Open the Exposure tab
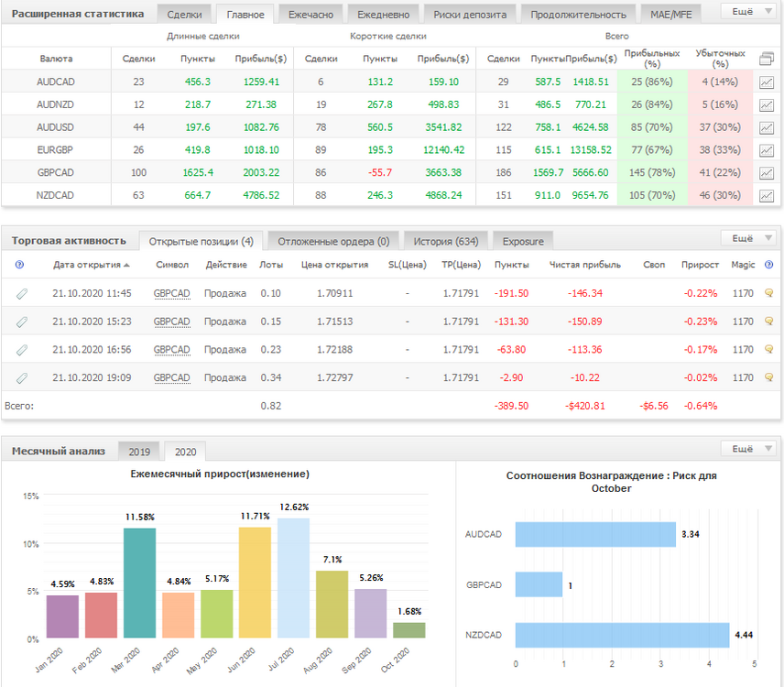The height and width of the screenshot is (687, 784). 523,242
